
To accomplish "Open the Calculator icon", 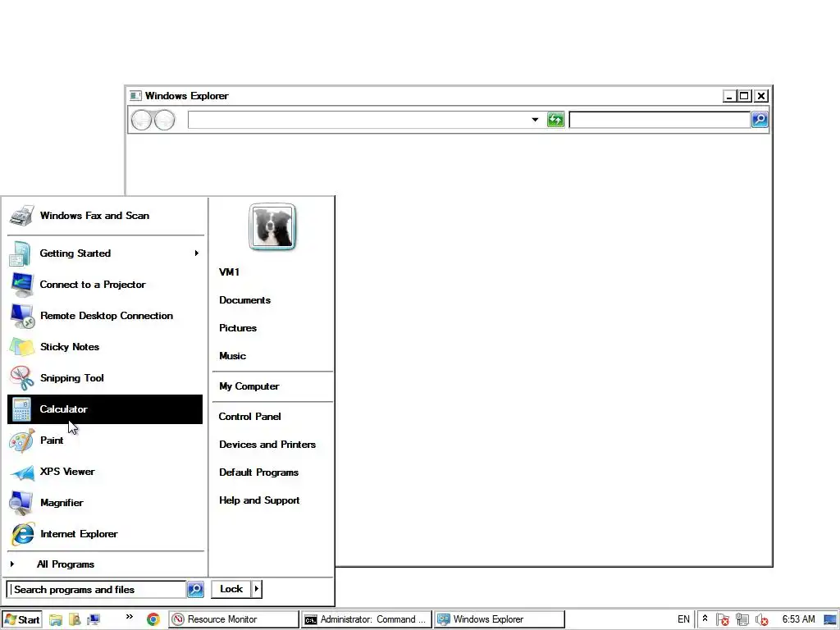I will pos(22,409).
